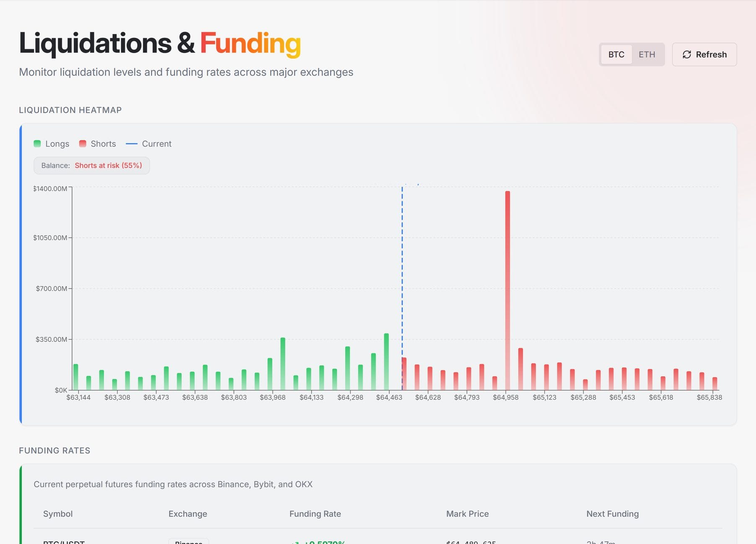756x544 pixels.
Task: Click the red Shorts legend swatch
Action: (x=83, y=144)
